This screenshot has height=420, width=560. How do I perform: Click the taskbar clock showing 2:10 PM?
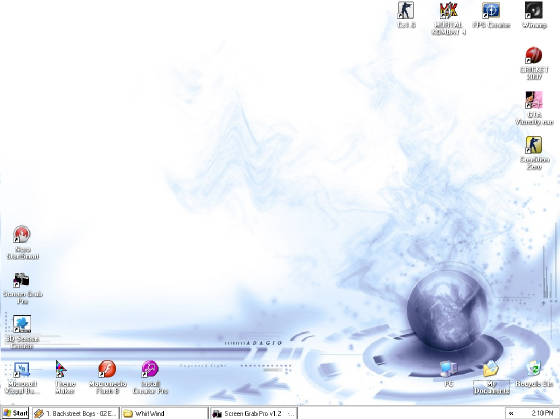click(x=542, y=414)
